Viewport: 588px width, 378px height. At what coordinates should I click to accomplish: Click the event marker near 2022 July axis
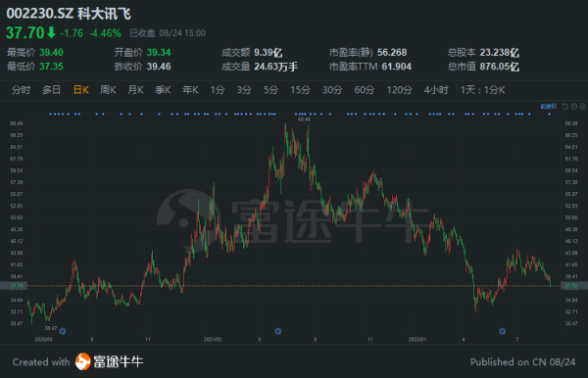coord(502,331)
